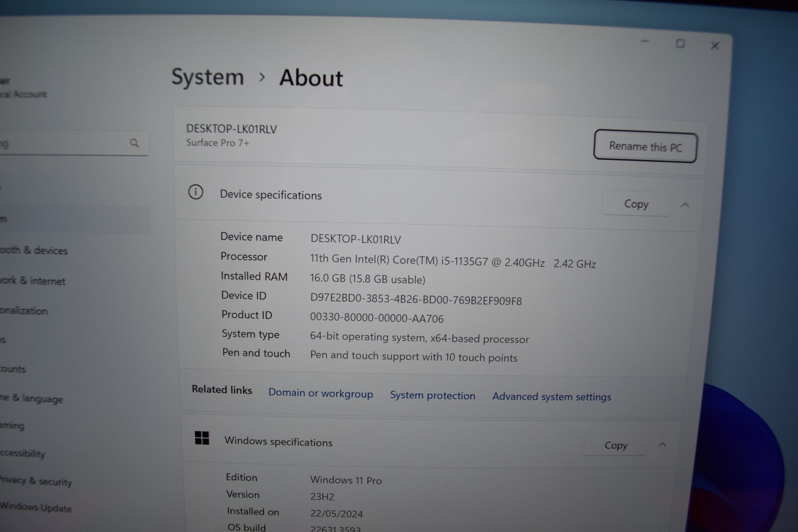
Task: Click the Product ID value 00330-80000-00000-AA706
Action: [377, 318]
